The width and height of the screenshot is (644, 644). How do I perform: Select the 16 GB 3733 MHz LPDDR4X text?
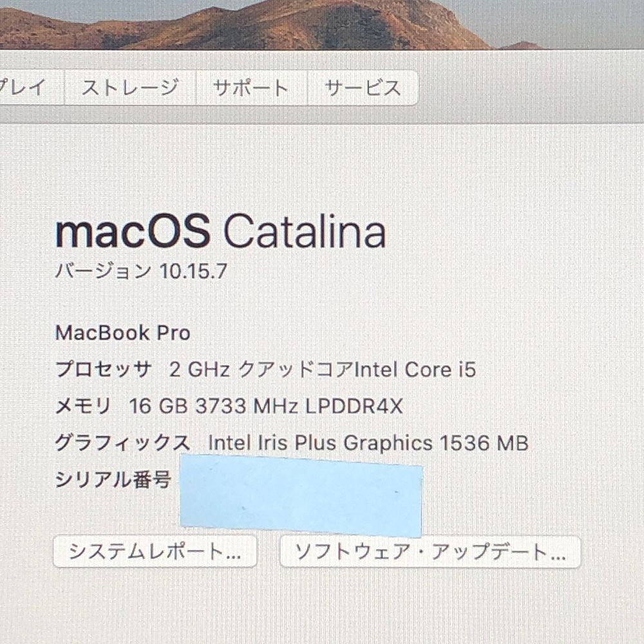(x=266, y=406)
